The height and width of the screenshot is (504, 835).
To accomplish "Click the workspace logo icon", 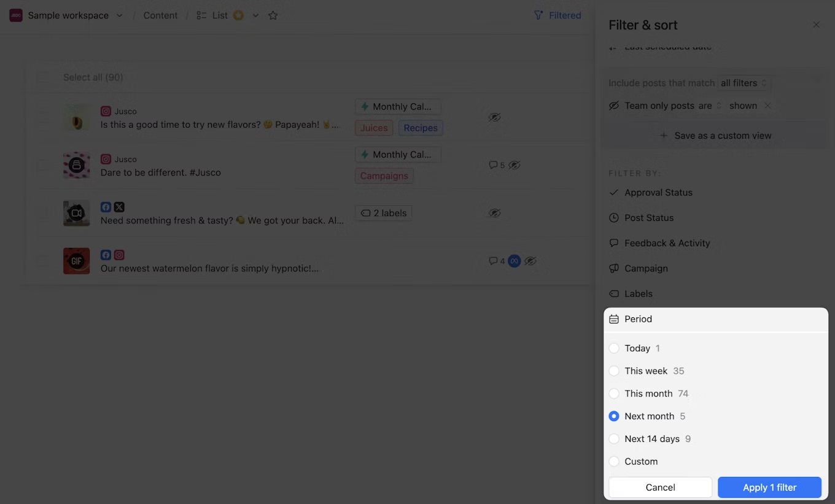I will [16, 15].
